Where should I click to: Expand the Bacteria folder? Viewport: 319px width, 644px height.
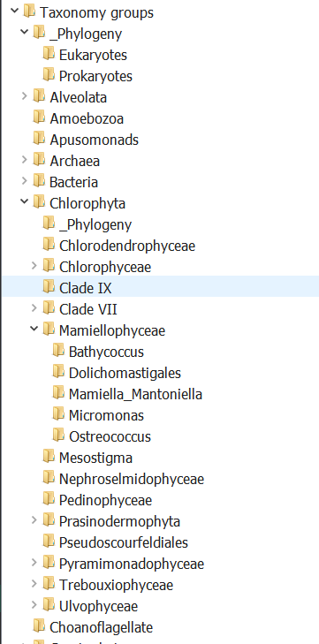coord(24,181)
